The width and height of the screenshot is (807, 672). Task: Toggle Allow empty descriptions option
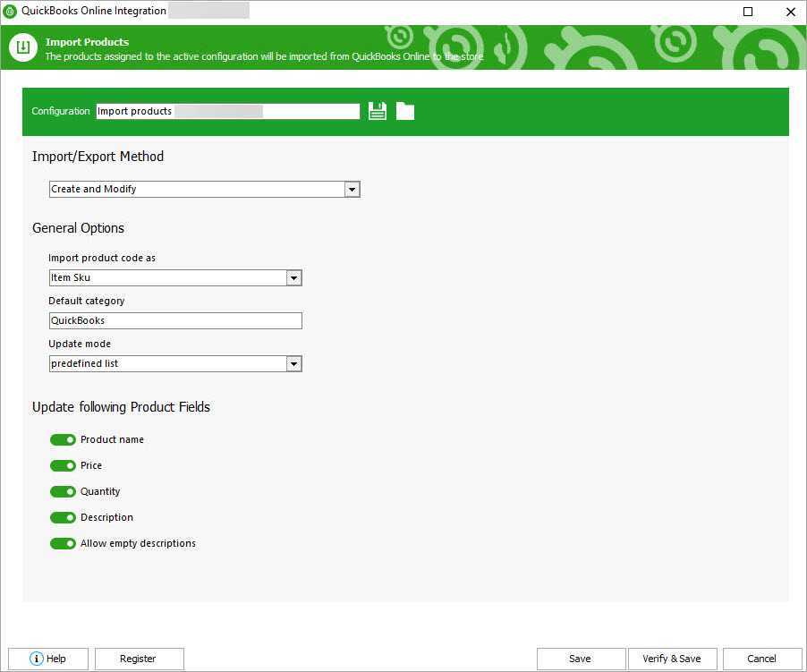pos(63,543)
